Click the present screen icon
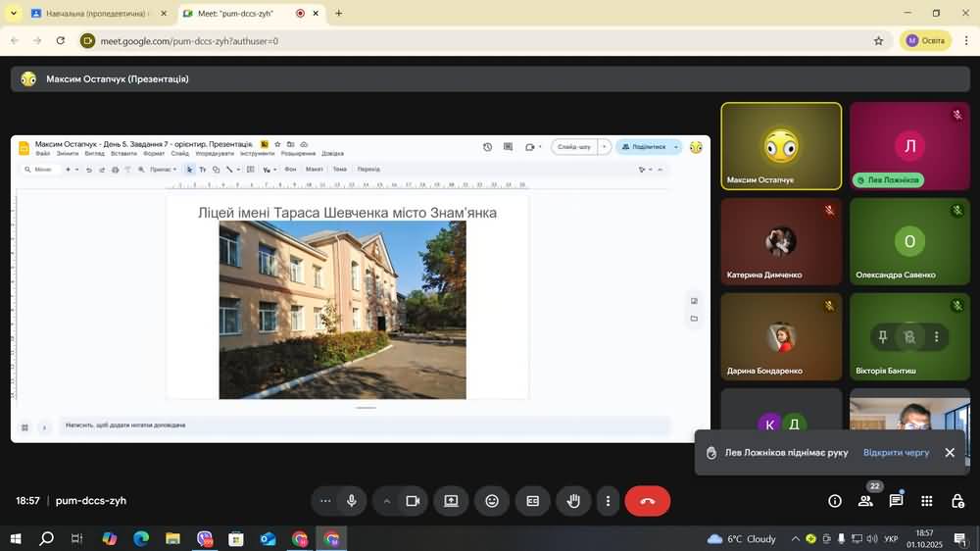The image size is (980, 551). click(451, 501)
